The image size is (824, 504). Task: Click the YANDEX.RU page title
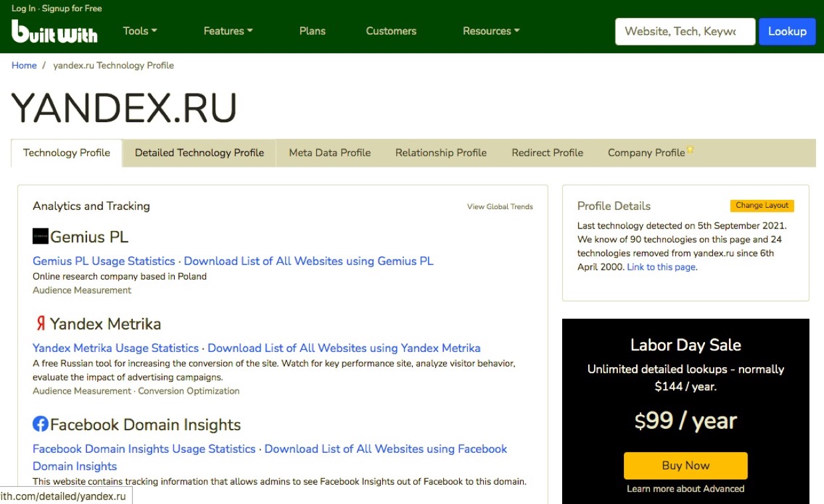point(124,107)
